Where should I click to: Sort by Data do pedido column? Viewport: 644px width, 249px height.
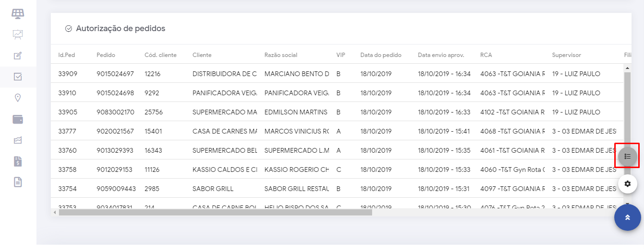[381, 55]
